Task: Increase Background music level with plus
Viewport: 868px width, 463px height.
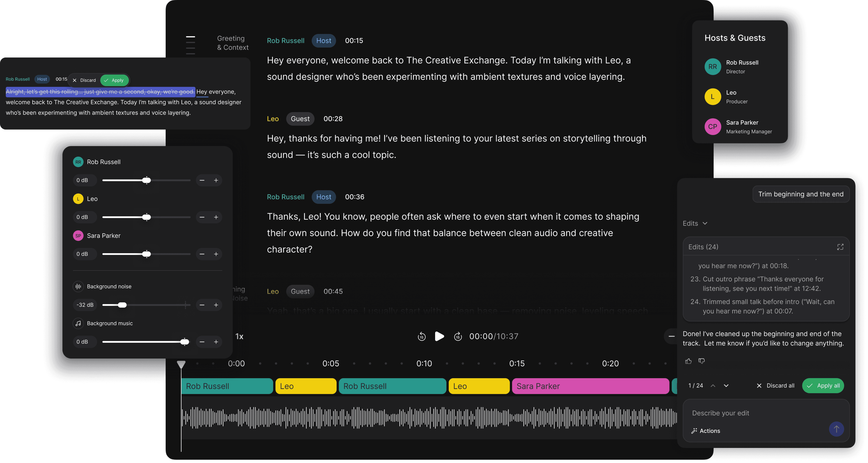Action: coord(216,342)
